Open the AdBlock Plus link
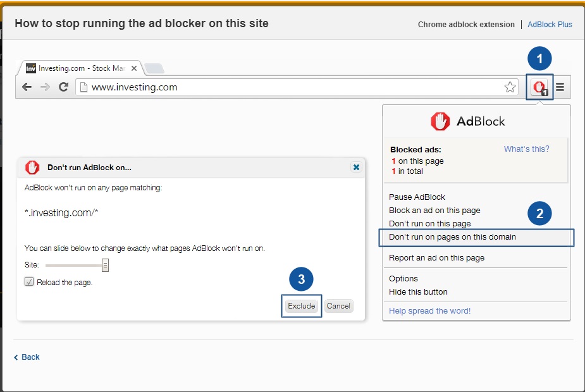Screen dimensions: 585x392 click(550, 24)
